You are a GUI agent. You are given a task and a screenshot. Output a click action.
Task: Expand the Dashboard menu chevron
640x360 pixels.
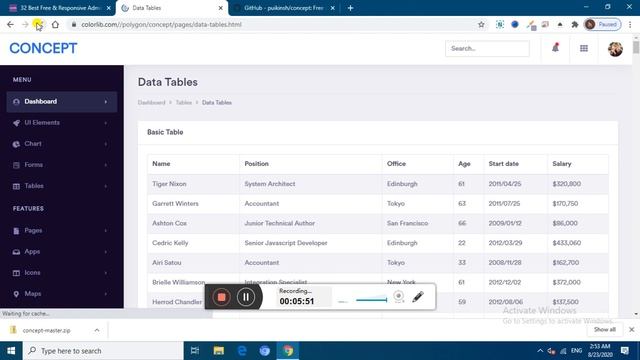[106, 102]
